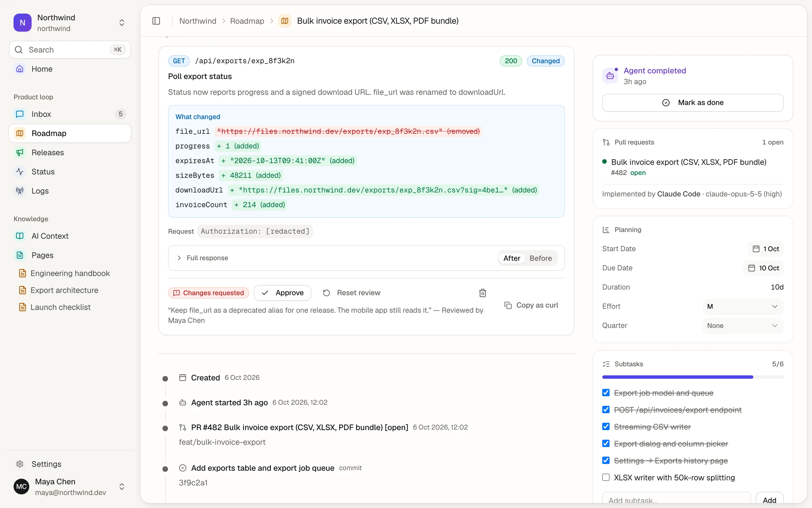The width and height of the screenshot is (812, 508).
Task: Open the Quarter dropdown
Action: 743,326
